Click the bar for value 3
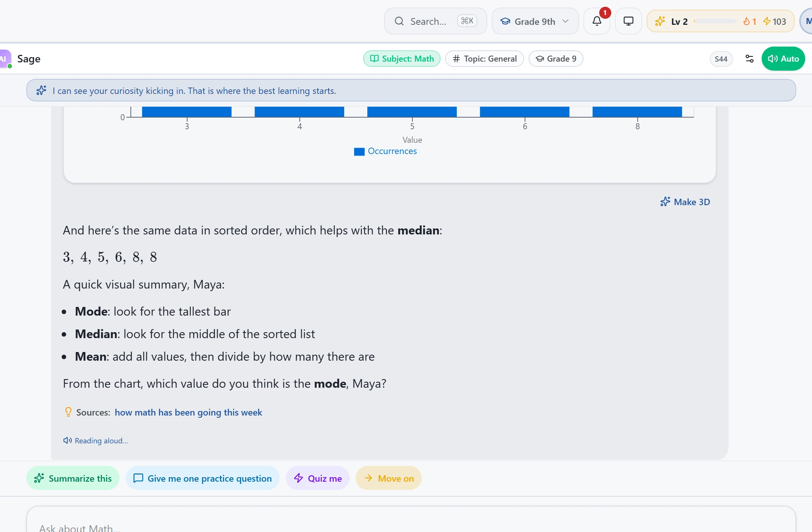 click(x=187, y=112)
